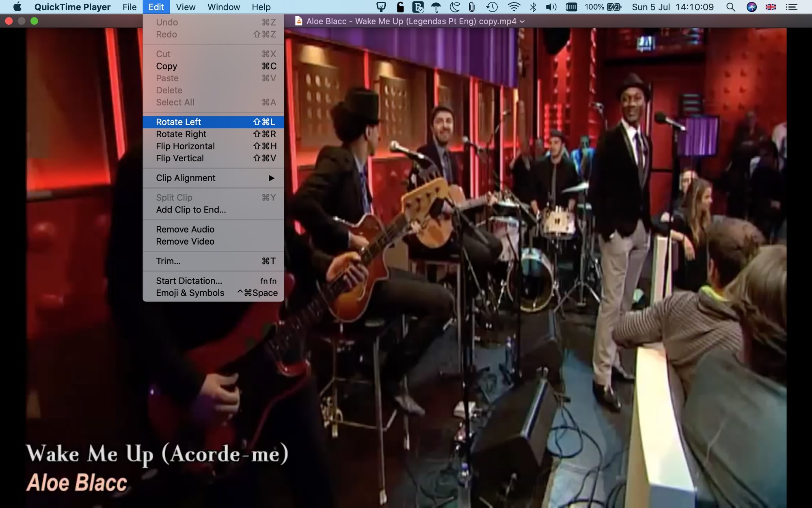Open the Help menu
Screen dimensions: 812x508
coord(261,7)
